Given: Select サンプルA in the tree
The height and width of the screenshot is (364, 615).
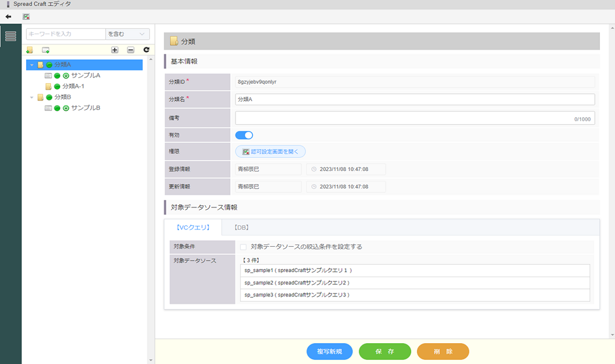Looking at the screenshot, I should tap(86, 76).
